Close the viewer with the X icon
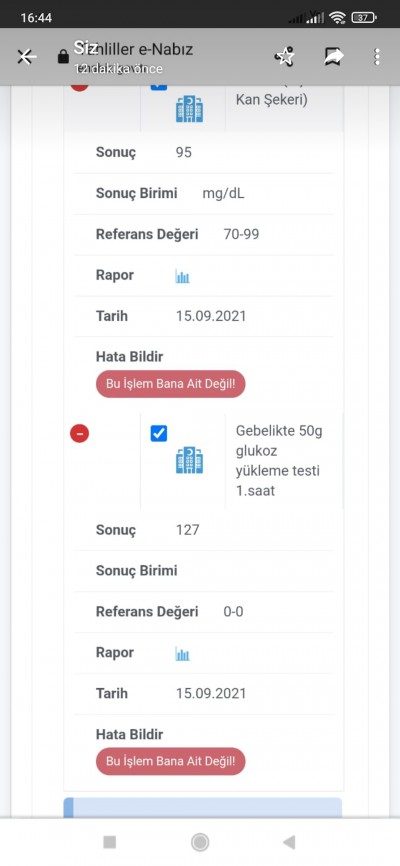 (26, 56)
